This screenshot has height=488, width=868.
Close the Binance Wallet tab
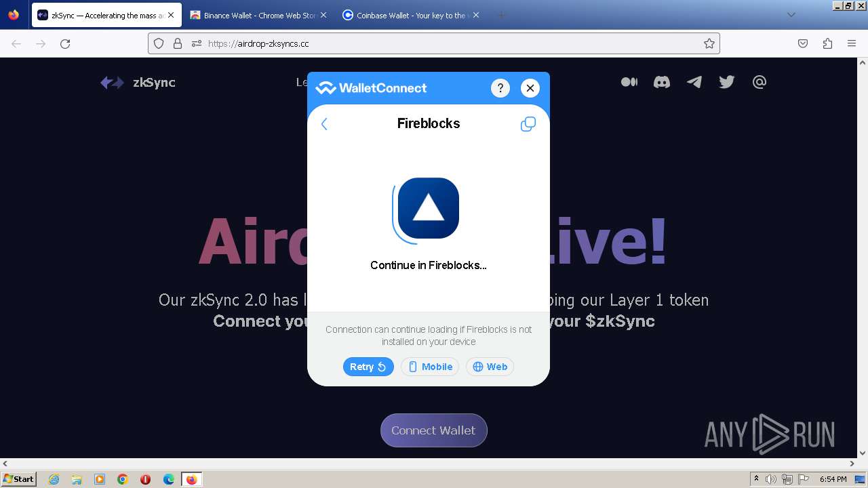pos(323,15)
